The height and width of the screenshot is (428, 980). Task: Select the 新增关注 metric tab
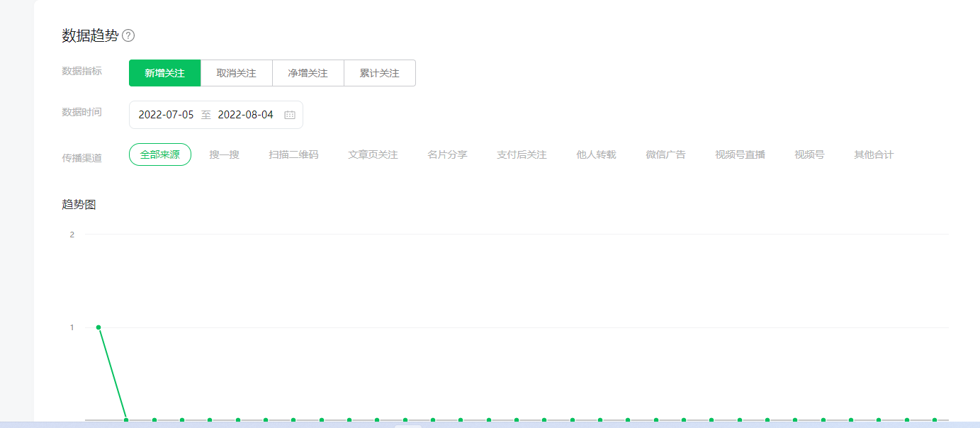tap(165, 73)
